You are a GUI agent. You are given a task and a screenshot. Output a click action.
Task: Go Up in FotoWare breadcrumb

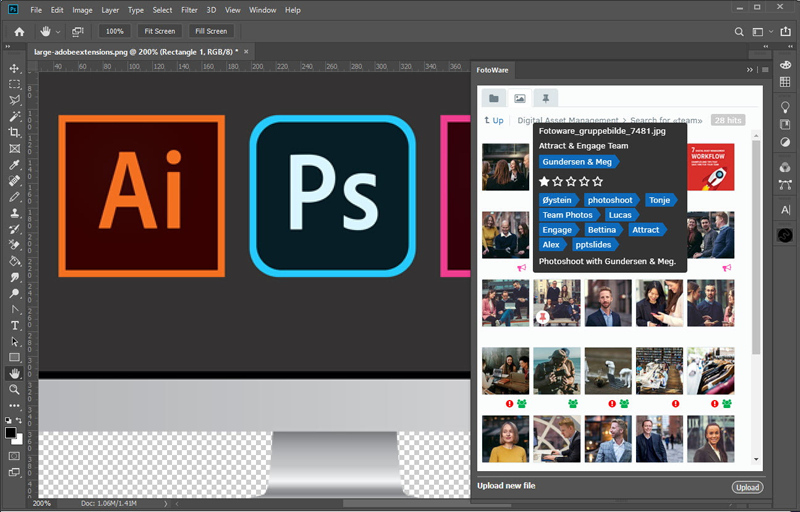point(494,120)
